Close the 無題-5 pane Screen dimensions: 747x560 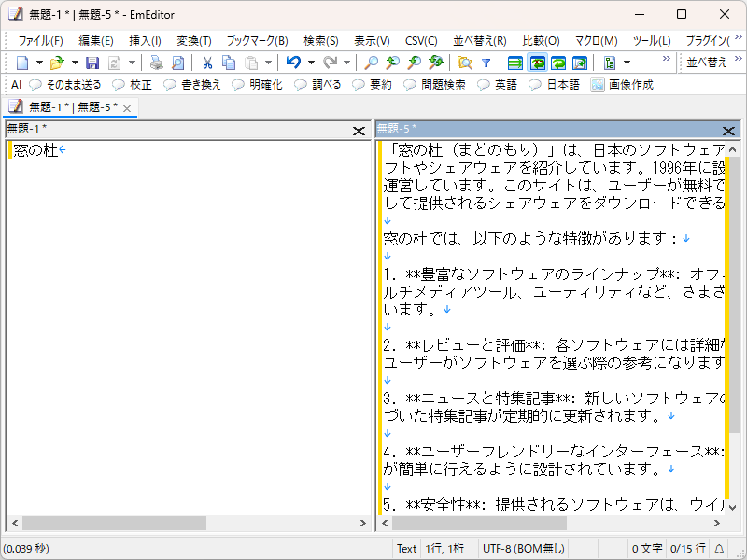[728, 131]
